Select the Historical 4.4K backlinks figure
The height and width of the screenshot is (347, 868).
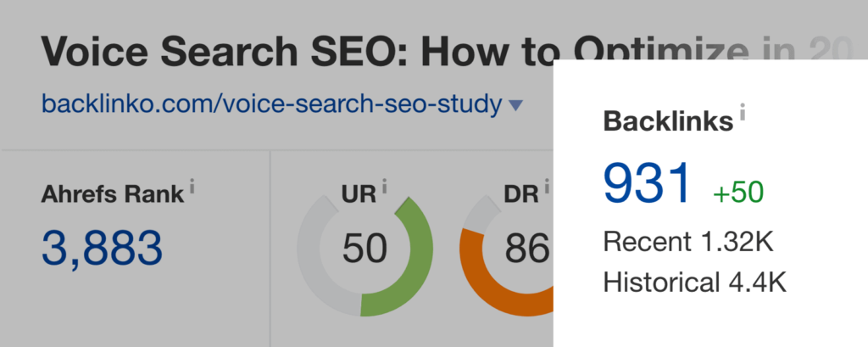(694, 283)
